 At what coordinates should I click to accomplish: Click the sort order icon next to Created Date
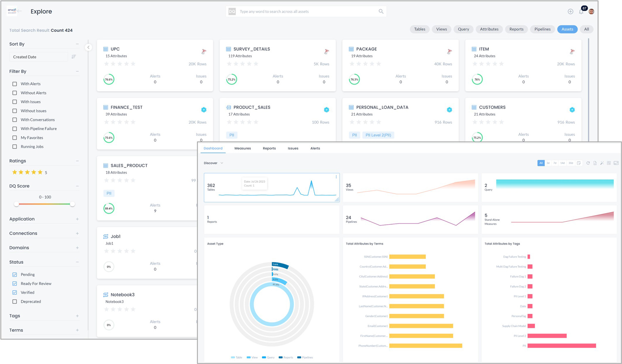73,56
